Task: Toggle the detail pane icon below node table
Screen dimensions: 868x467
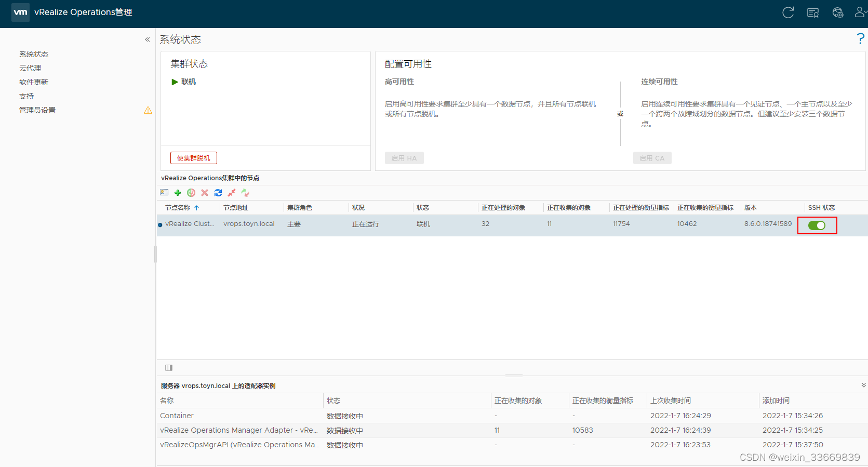Action: pyautogui.click(x=169, y=368)
